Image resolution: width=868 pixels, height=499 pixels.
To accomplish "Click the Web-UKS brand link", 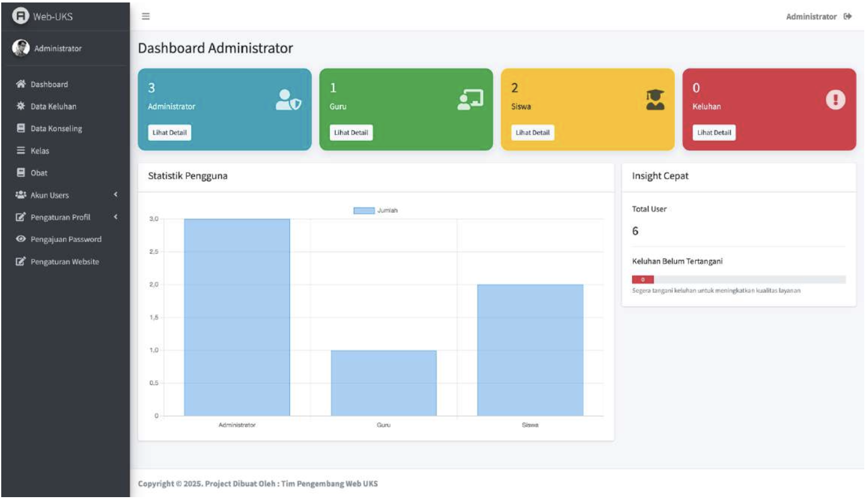I will tap(52, 16).
